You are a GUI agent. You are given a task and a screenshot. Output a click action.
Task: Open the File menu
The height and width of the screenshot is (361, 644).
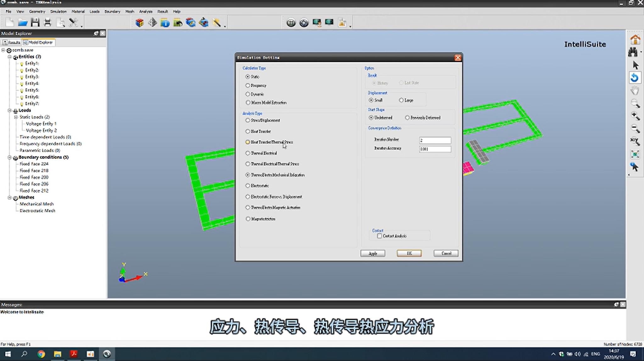(x=8, y=12)
